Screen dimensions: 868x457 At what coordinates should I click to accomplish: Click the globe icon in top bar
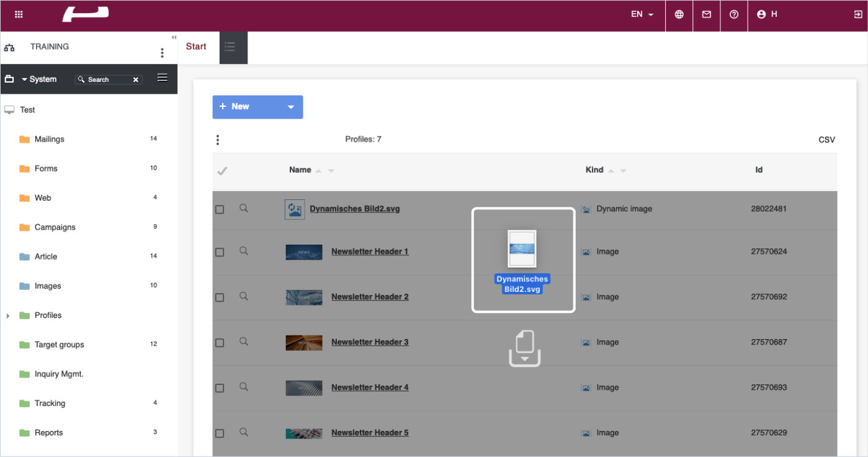pyautogui.click(x=679, y=14)
